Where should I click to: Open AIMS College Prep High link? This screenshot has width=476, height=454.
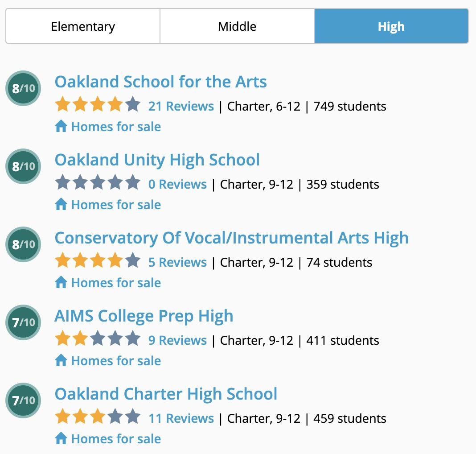click(144, 316)
